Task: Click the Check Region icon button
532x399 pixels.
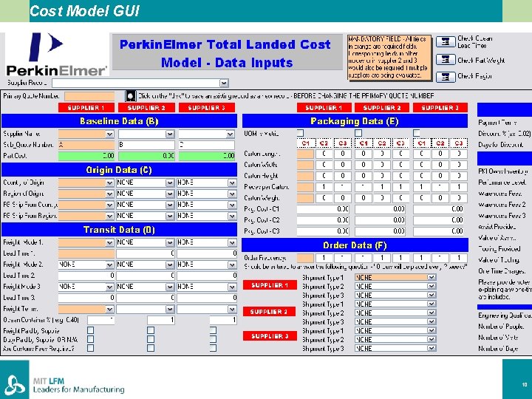Action: [445, 77]
